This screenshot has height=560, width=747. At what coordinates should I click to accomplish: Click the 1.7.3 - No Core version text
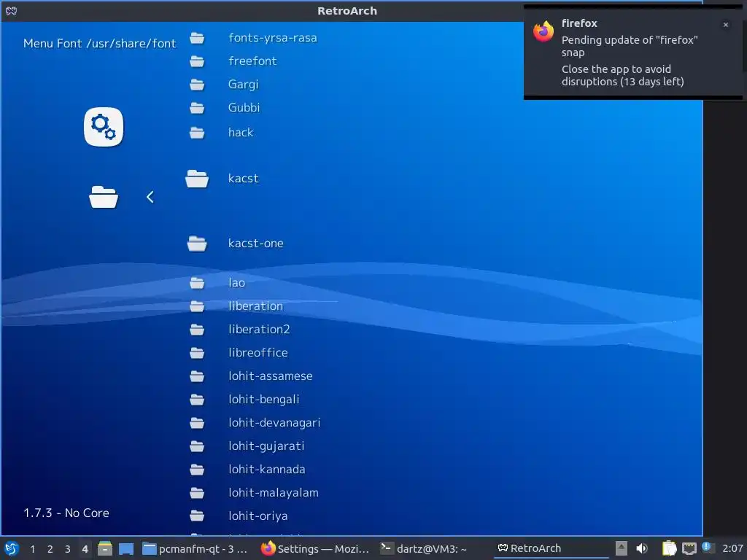tap(66, 513)
